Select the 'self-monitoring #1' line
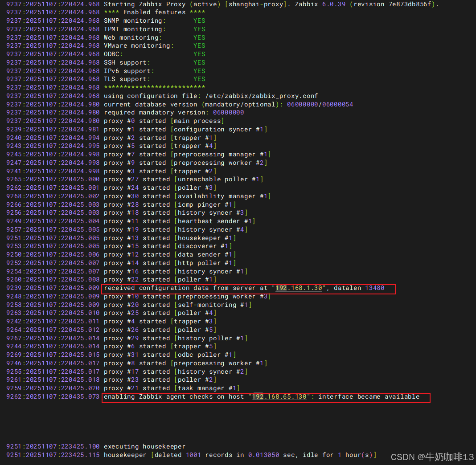Image resolution: width=476 pixels, height=465 pixels. pos(129,305)
